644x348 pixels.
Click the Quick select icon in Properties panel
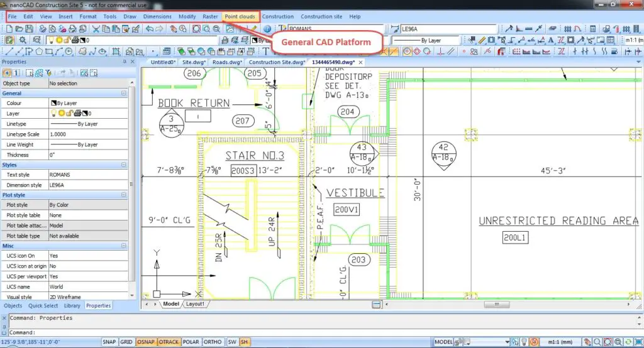[x=39, y=73]
